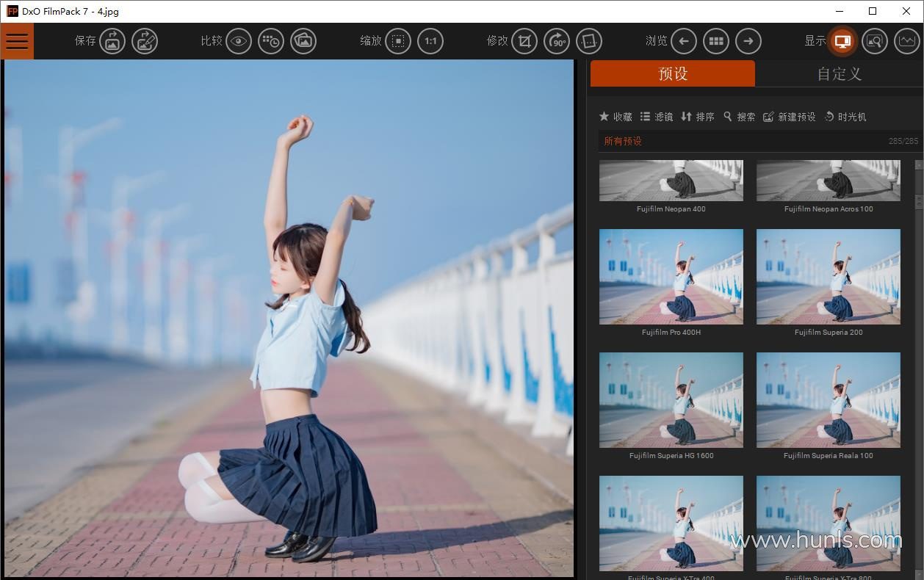
Task: Click the 比较 toolbar label
Action: 212,41
